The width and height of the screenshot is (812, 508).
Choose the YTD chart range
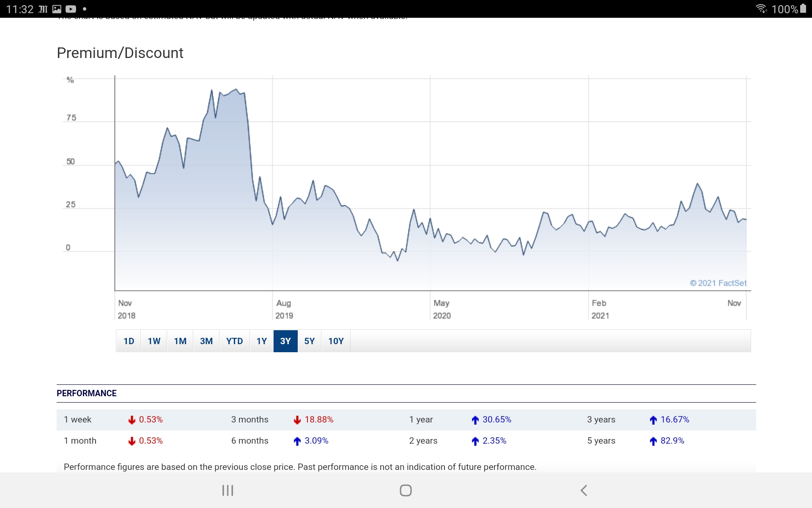click(234, 341)
